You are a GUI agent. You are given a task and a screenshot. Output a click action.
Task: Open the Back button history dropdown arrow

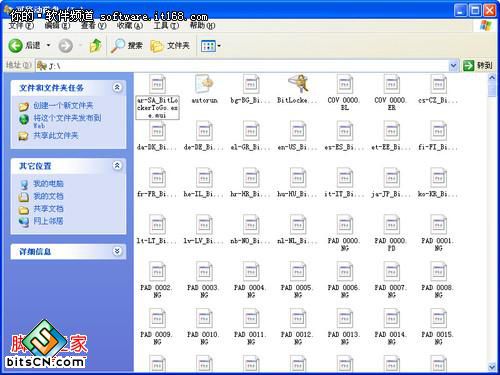pos(48,45)
